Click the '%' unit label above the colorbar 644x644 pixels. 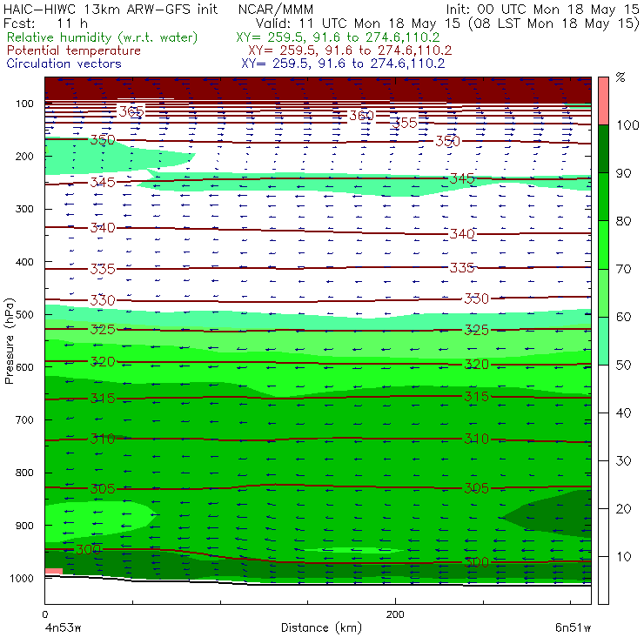click(x=621, y=77)
